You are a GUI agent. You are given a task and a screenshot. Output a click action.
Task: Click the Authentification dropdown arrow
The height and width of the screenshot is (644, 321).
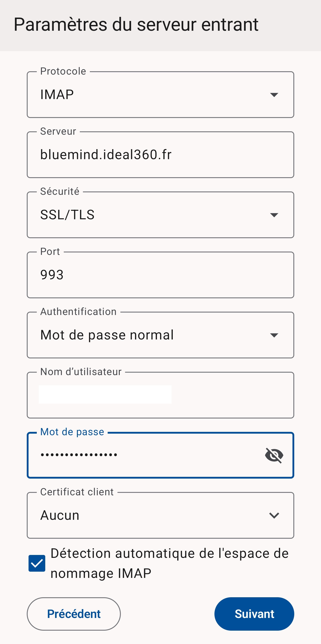coord(274,335)
